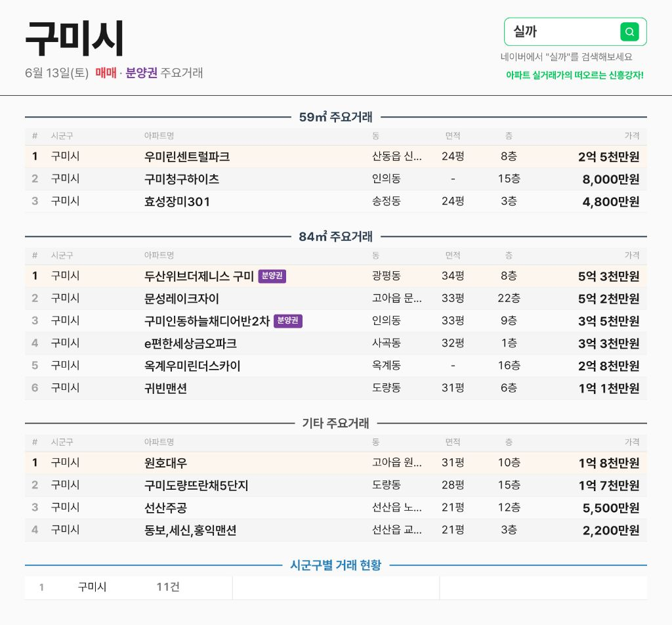
Task: Click the green search magnifier icon
Action: (x=629, y=32)
